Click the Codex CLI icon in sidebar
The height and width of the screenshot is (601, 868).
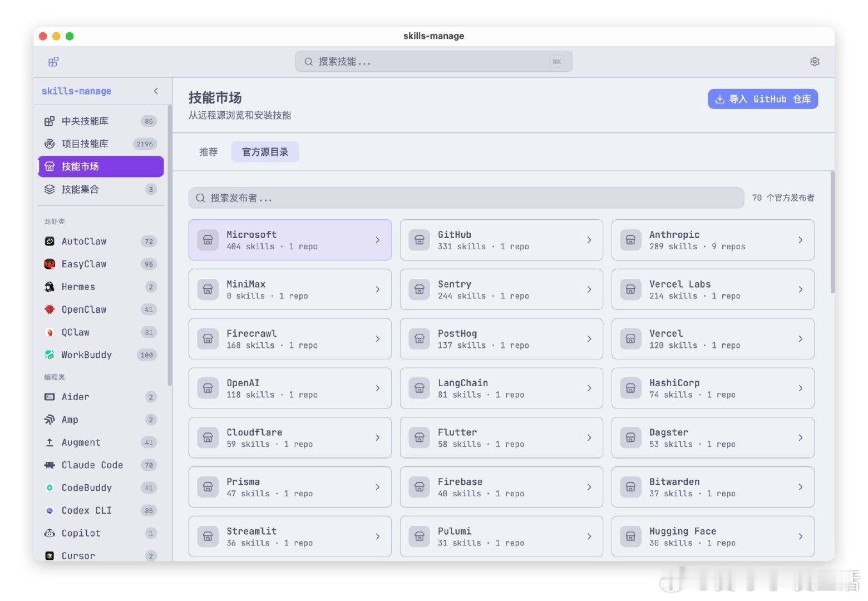pyautogui.click(x=50, y=510)
